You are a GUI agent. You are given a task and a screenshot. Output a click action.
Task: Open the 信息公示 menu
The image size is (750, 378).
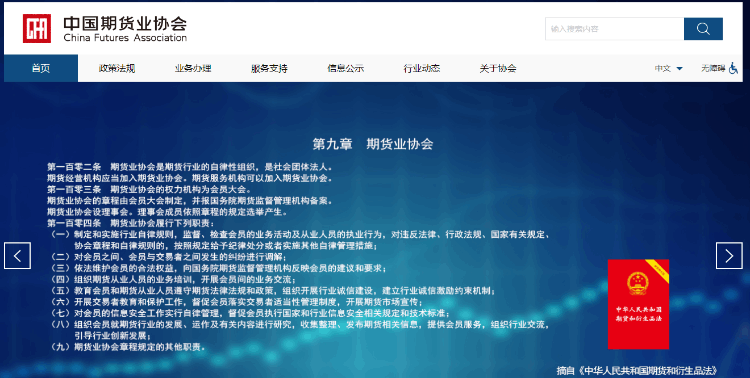(x=345, y=68)
